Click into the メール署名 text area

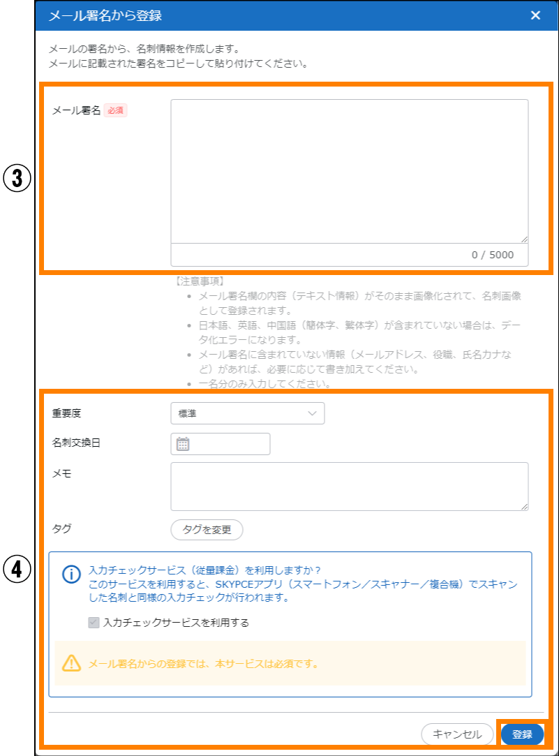click(349, 171)
